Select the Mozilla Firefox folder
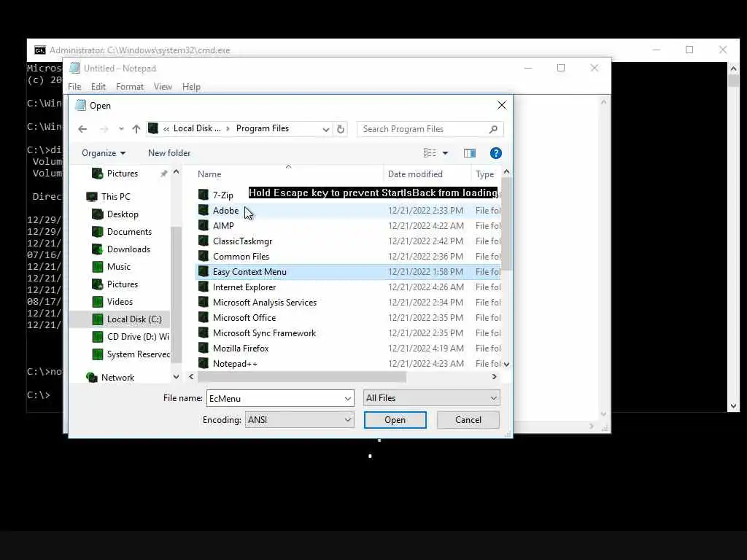Image resolution: width=747 pixels, height=560 pixels. click(241, 348)
